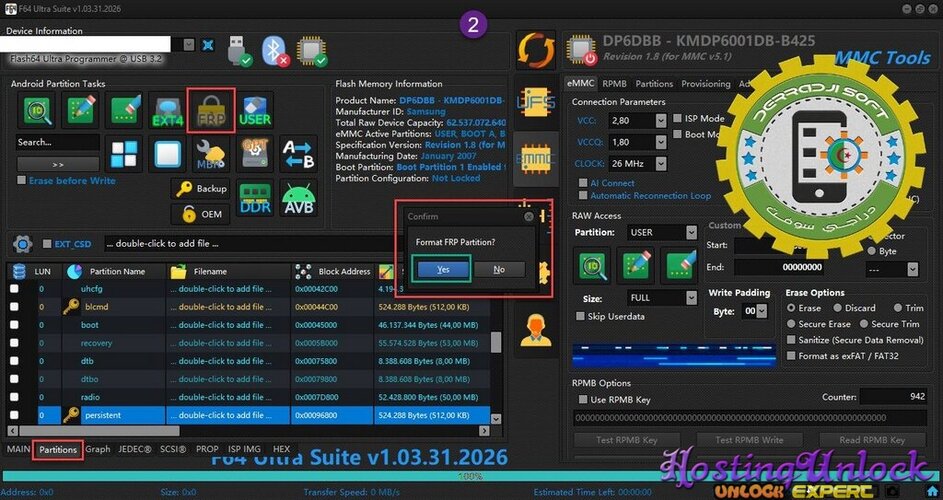Click the blue gear icon beside EXT_CSD
The height and width of the screenshot is (500, 943).
coord(22,244)
